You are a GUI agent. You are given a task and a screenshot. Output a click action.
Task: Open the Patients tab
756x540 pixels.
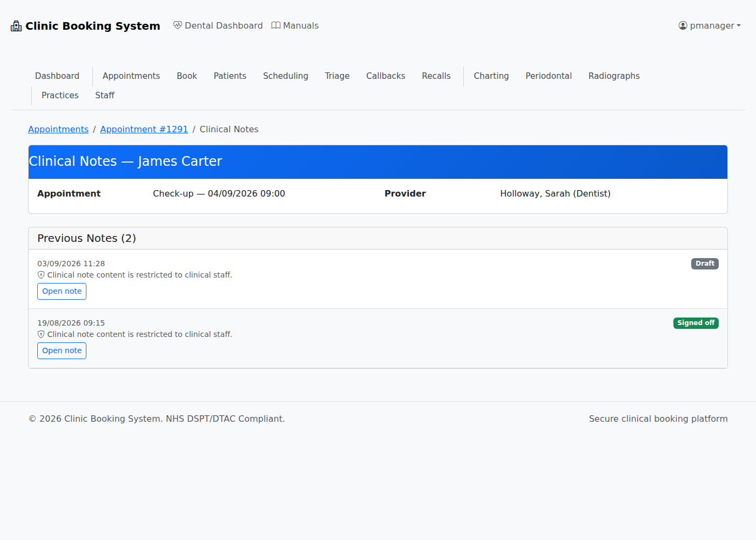point(230,76)
